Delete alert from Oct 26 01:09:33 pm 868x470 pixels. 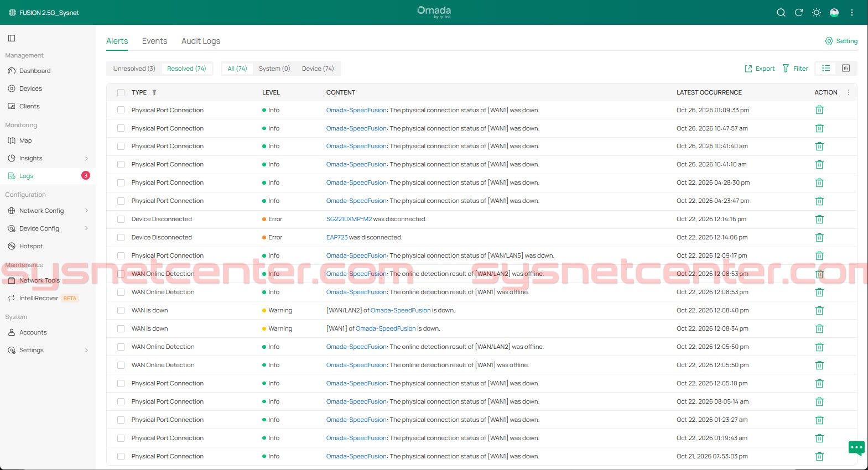(x=819, y=110)
